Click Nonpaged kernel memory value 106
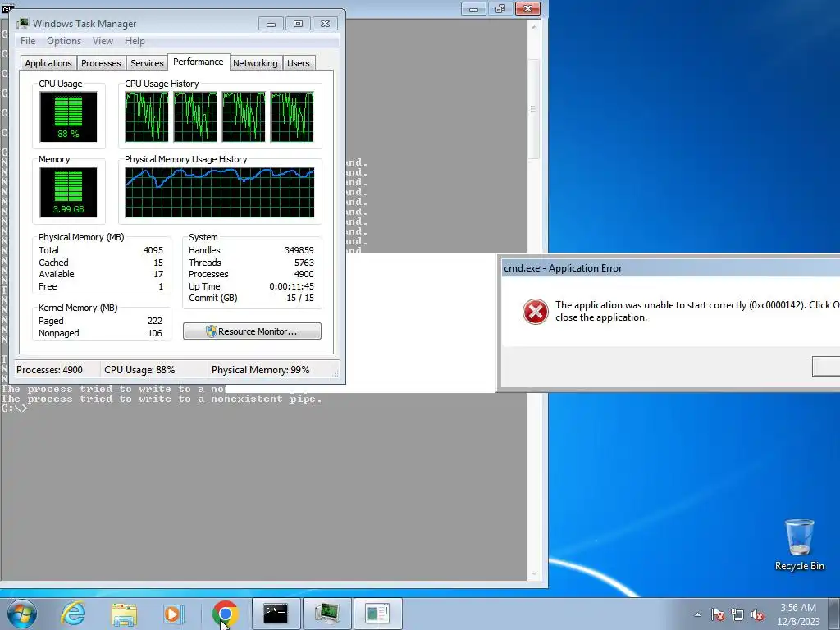 [x=155, y=333]
